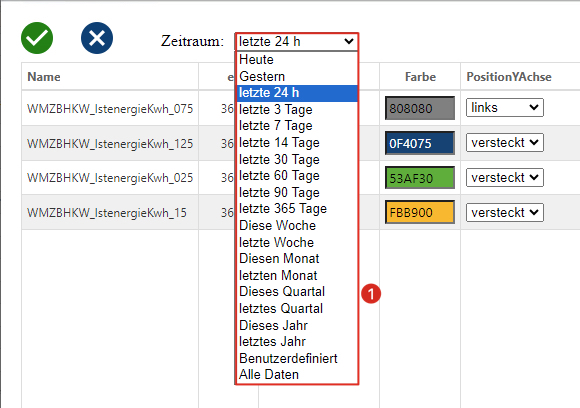This screenshot has width=580, height=408.
Task: Select letztes Jahr in the list
Action: (297, 341)
